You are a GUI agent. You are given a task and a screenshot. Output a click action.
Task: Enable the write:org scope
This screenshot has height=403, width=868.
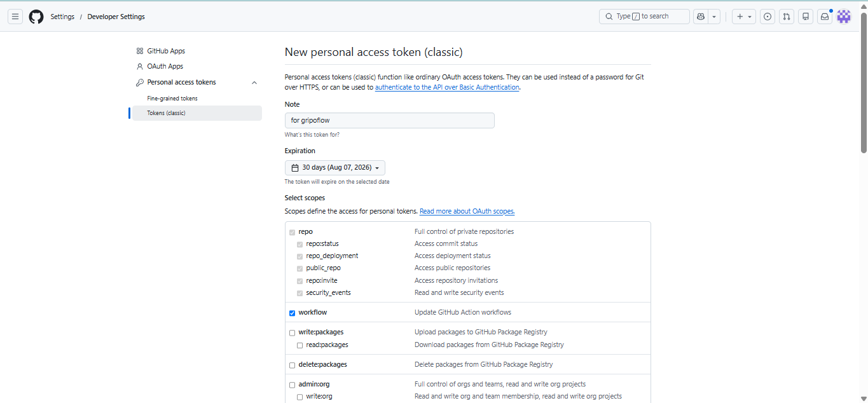[x=300, y=397]
